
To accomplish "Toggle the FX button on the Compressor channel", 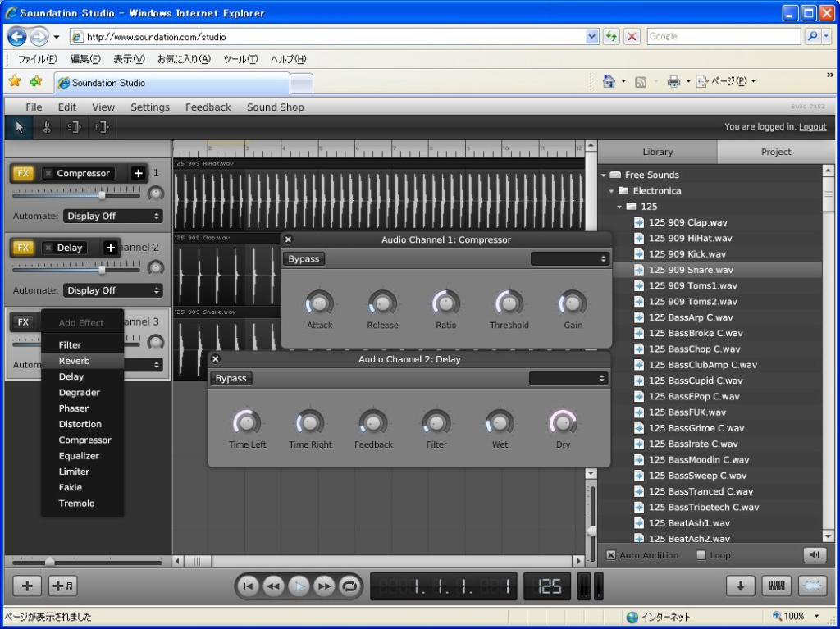I will (23, 173).
